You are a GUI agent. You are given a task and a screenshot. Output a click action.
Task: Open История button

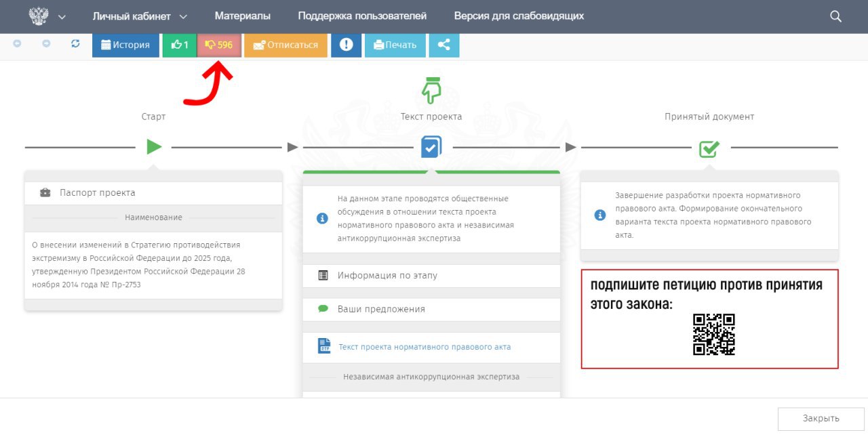[x=125, y=45]
